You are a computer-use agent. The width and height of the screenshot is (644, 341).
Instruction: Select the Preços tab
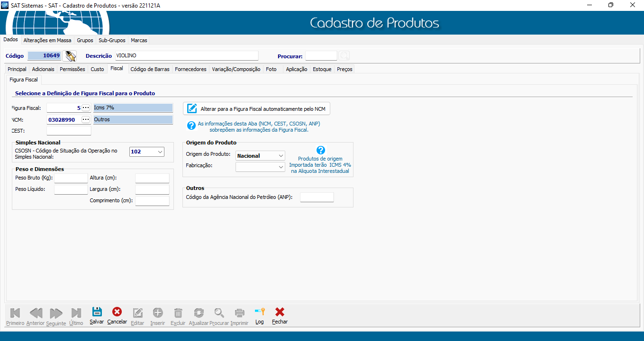(345, 69)
